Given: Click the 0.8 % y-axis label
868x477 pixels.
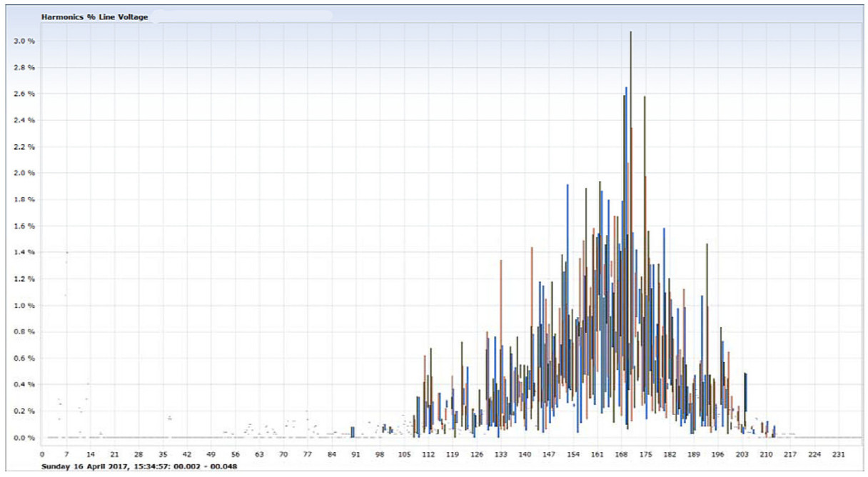Looking at the screenshot, I should tap(24, 331).
